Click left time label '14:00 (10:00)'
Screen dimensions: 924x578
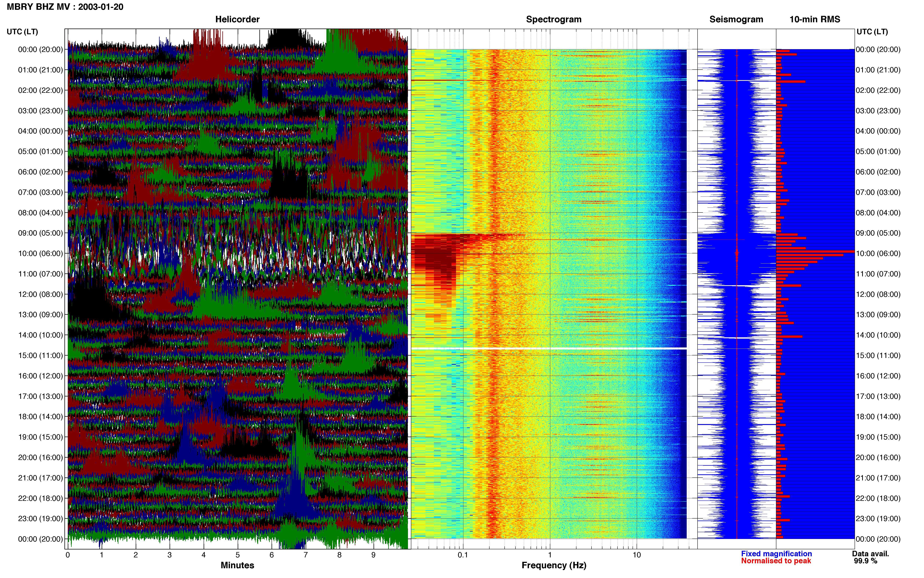(x=41, y=335)
